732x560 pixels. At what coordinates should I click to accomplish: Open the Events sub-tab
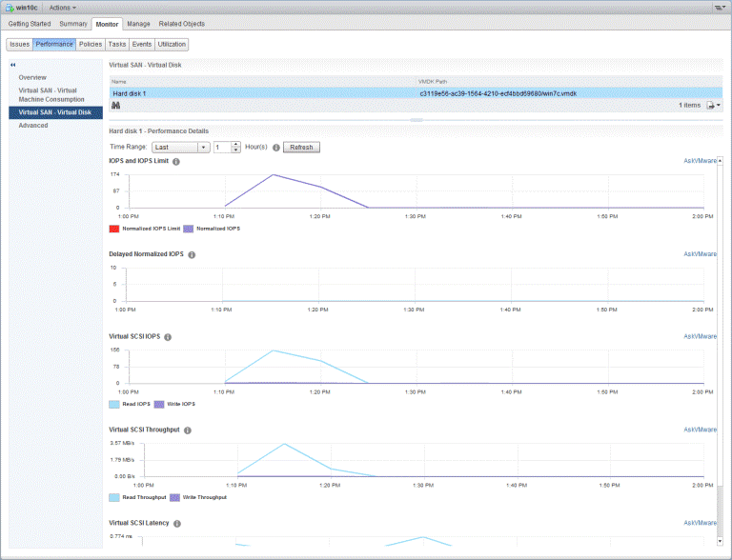[141, 45]
